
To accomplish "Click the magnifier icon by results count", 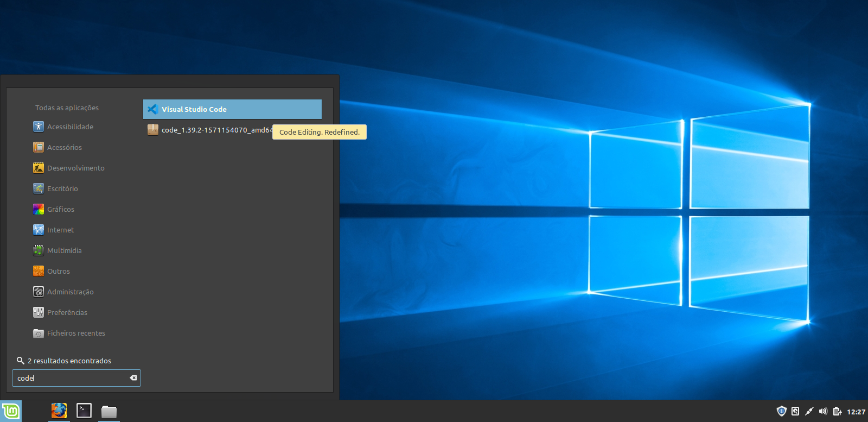I will (21, 361).
